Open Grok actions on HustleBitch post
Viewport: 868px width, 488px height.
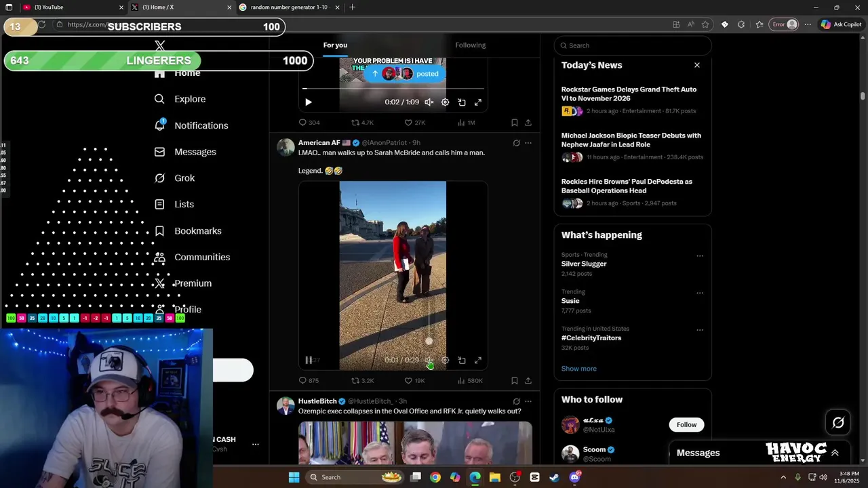tap(516, 401)
